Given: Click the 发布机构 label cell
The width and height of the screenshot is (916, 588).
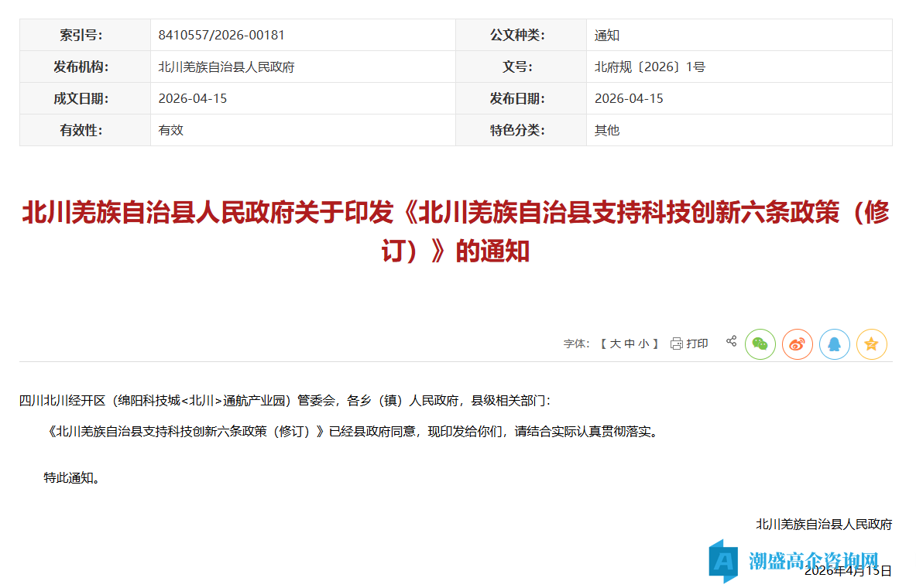Looking at the screenshot, I should coord(85,67).
